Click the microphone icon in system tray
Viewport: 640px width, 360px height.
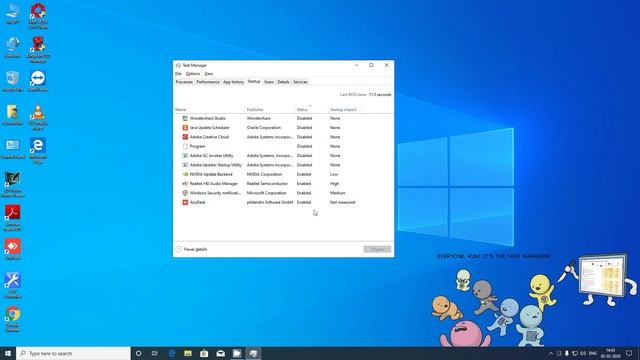567,353
